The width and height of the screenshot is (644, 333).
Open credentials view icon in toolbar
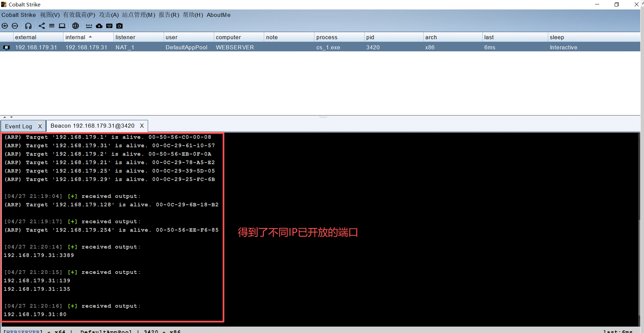(89, 26)
